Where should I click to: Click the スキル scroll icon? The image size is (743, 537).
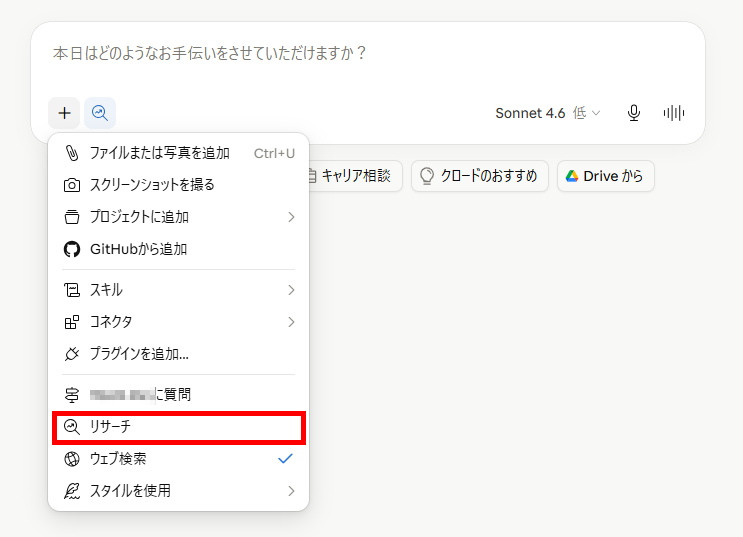tap(72, 290)
